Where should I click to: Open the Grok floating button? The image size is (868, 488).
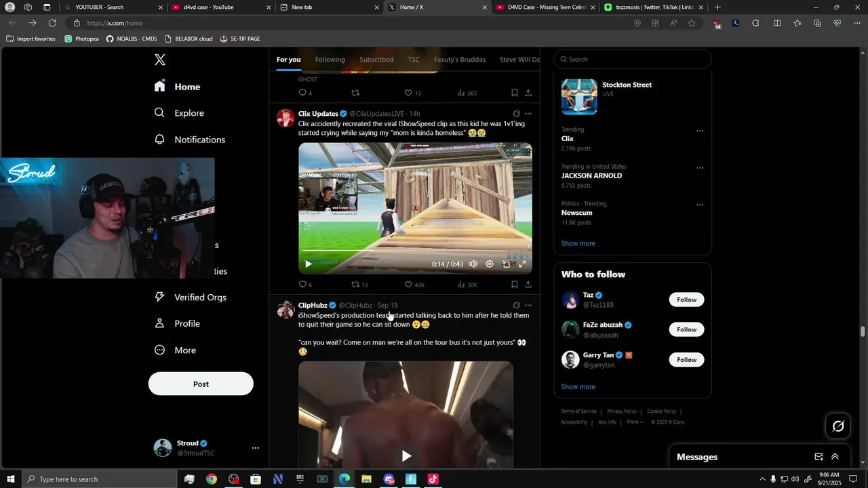pos(838,426)
